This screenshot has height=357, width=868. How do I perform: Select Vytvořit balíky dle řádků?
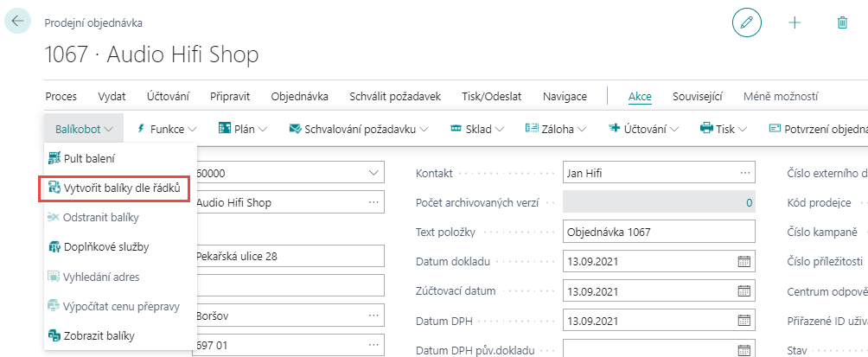(115, 188)
